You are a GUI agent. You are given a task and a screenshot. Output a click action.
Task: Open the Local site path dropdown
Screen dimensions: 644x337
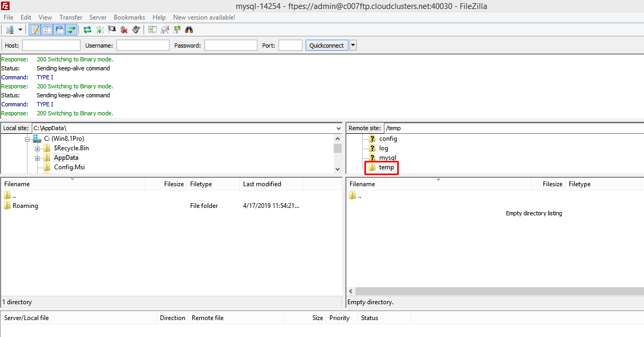tap(338, 128)
